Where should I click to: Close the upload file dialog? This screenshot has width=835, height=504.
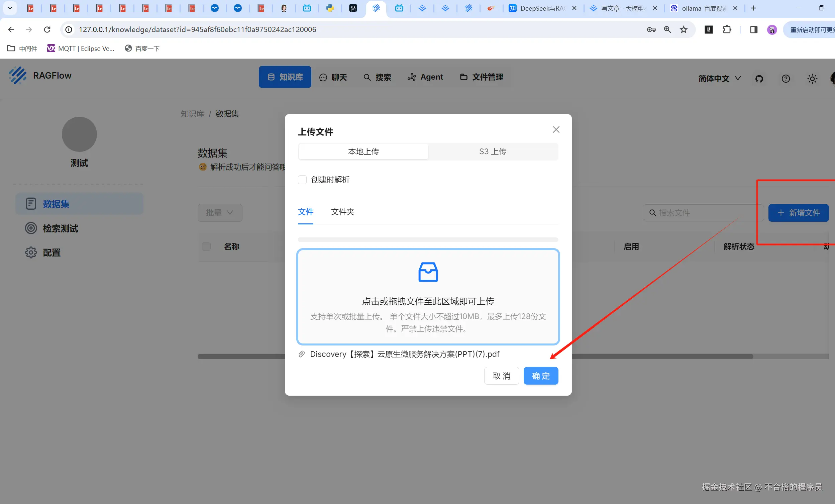[556, 129]
